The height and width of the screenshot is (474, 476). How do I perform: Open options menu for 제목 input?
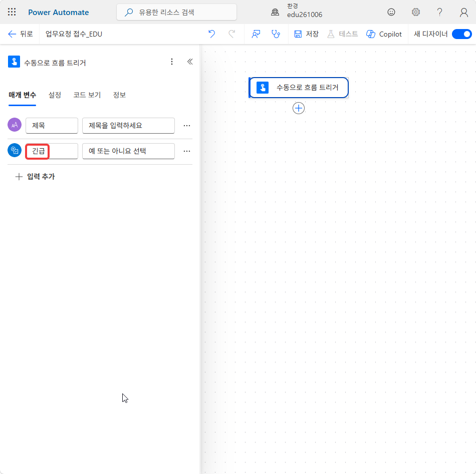pos(187,126)
